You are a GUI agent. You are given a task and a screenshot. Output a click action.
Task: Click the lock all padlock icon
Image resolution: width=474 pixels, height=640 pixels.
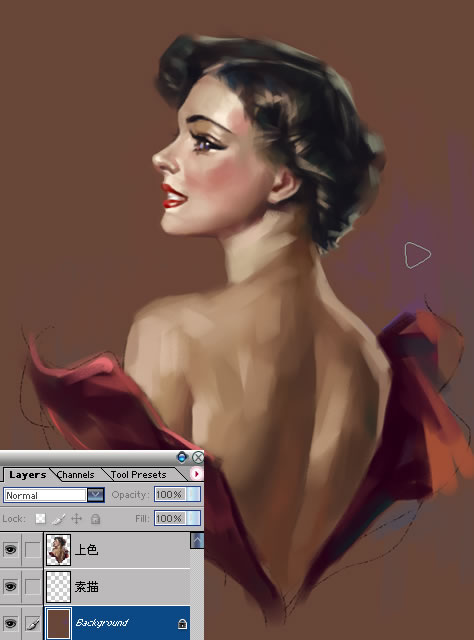pyautogui.click(x=96, y=519)
